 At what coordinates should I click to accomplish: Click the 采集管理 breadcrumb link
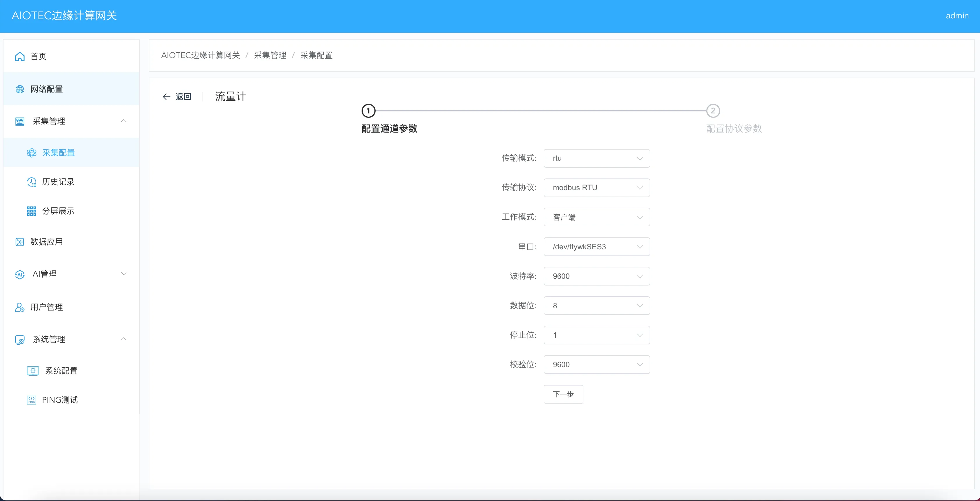(270, 55)
